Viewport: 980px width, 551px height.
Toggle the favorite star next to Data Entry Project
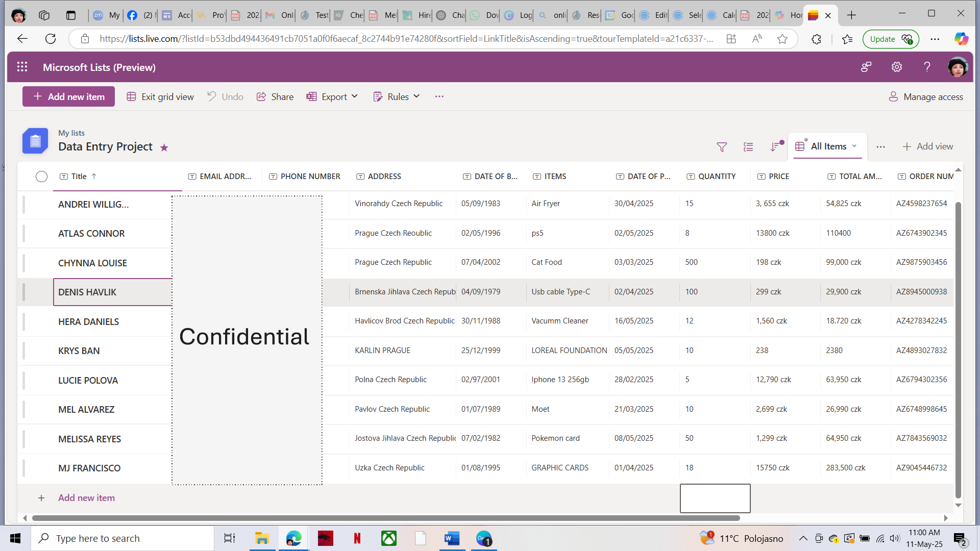164,147
